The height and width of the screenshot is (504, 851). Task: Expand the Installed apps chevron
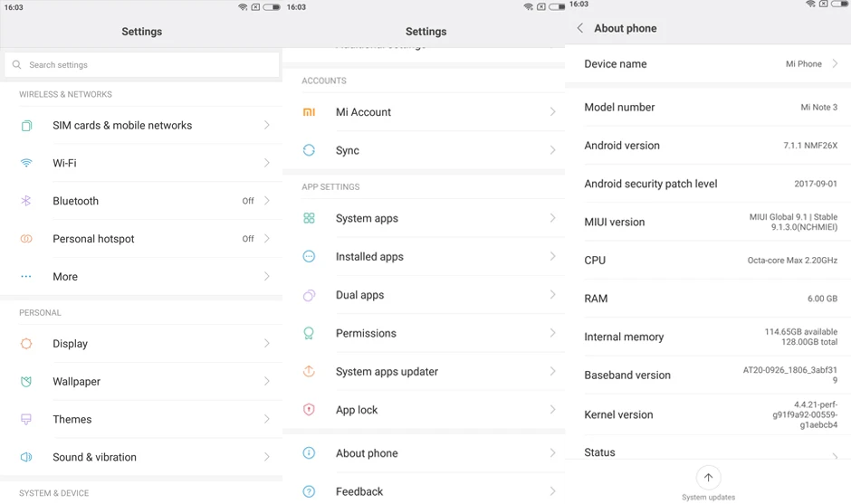pyautogui.click(x=552, y=257)
